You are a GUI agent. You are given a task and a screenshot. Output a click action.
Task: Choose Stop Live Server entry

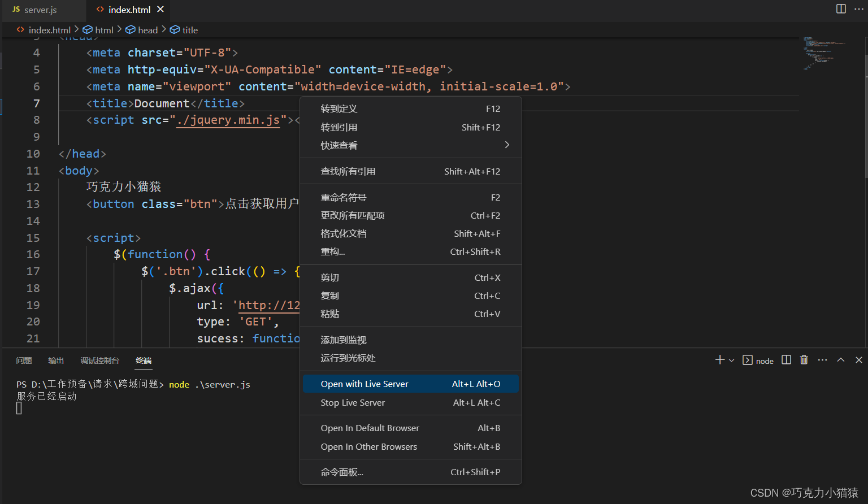(x=411, y=402)
